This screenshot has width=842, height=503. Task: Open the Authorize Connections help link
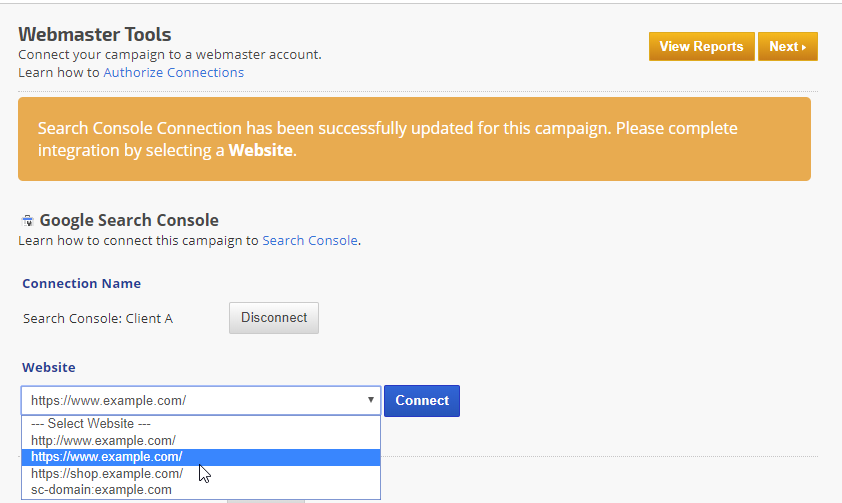[x=173, y=72]
